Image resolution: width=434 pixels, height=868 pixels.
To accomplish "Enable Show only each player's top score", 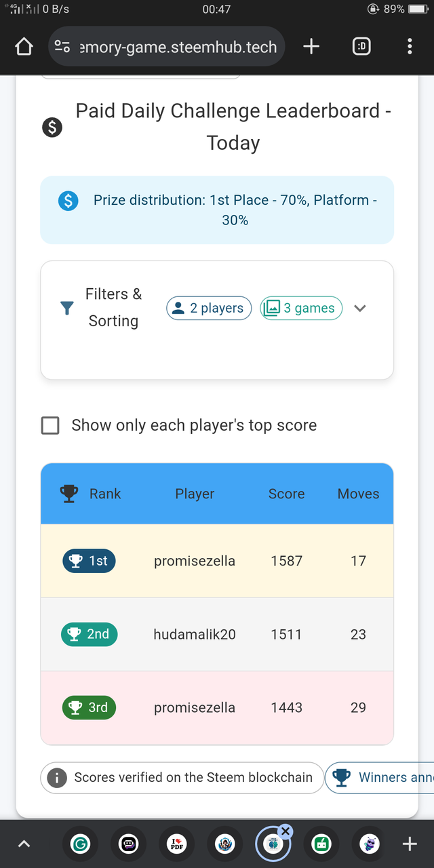I will click(x=51, y=426).
